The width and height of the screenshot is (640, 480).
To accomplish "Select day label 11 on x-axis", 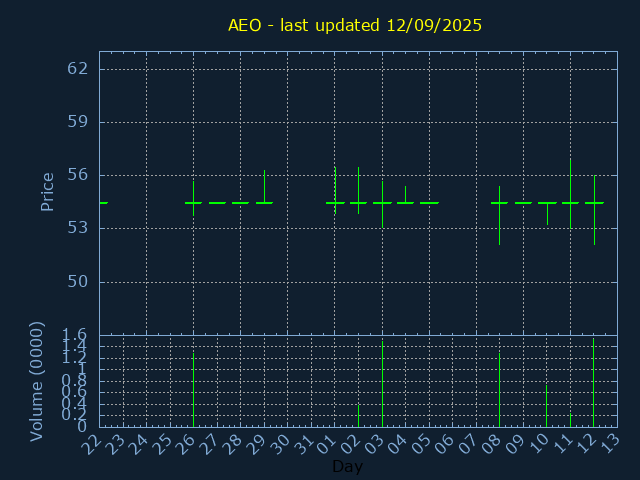I will [562, 444].
